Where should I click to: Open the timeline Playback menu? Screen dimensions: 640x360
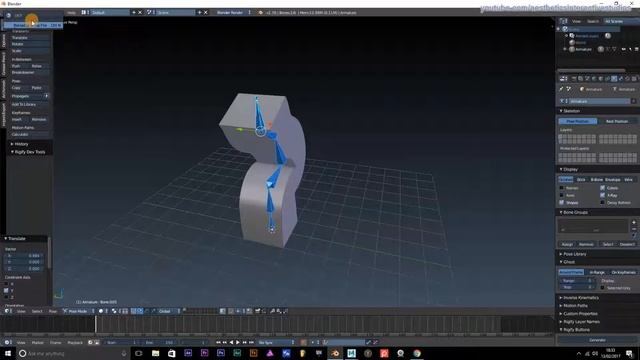75,342
